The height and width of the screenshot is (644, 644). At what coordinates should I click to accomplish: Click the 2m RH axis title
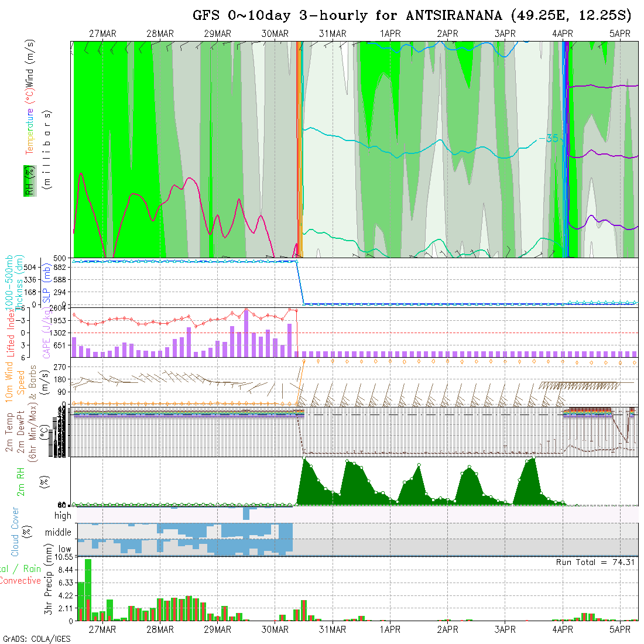(21, 481)
